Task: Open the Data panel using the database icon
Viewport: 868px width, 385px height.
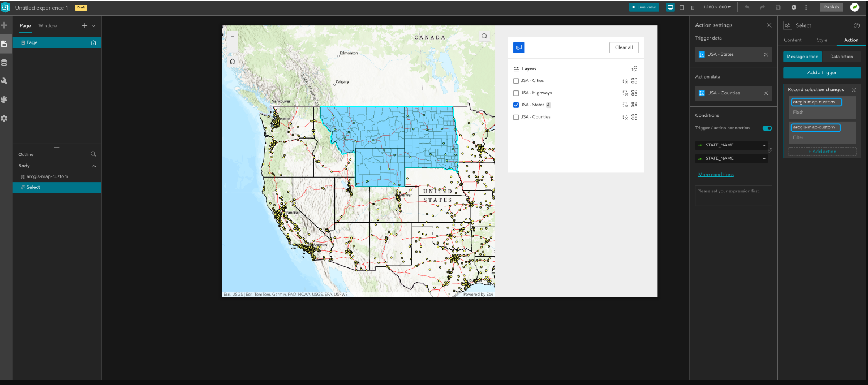Action: [4, 62]
